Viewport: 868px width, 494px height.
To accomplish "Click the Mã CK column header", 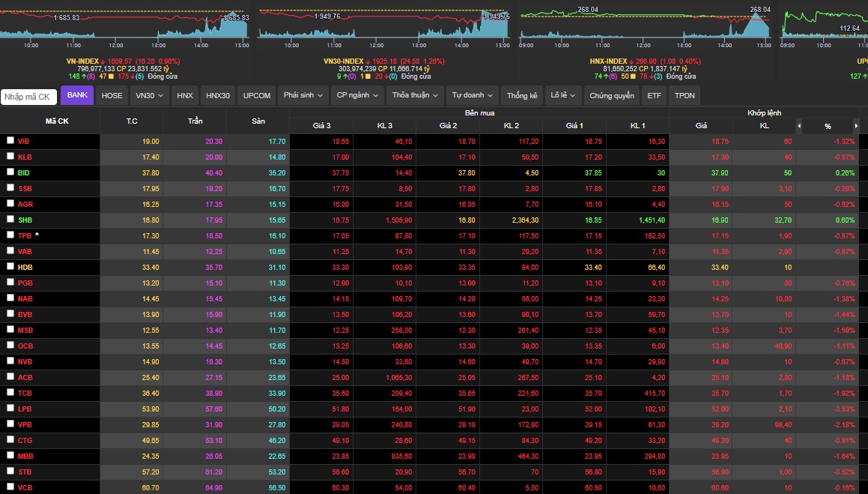I will (57, 121).
